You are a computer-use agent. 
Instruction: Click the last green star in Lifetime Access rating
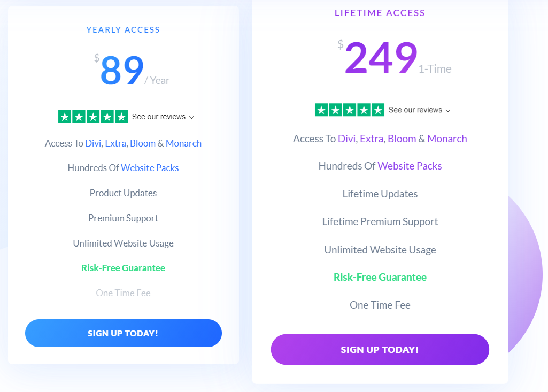pos(378,110)
